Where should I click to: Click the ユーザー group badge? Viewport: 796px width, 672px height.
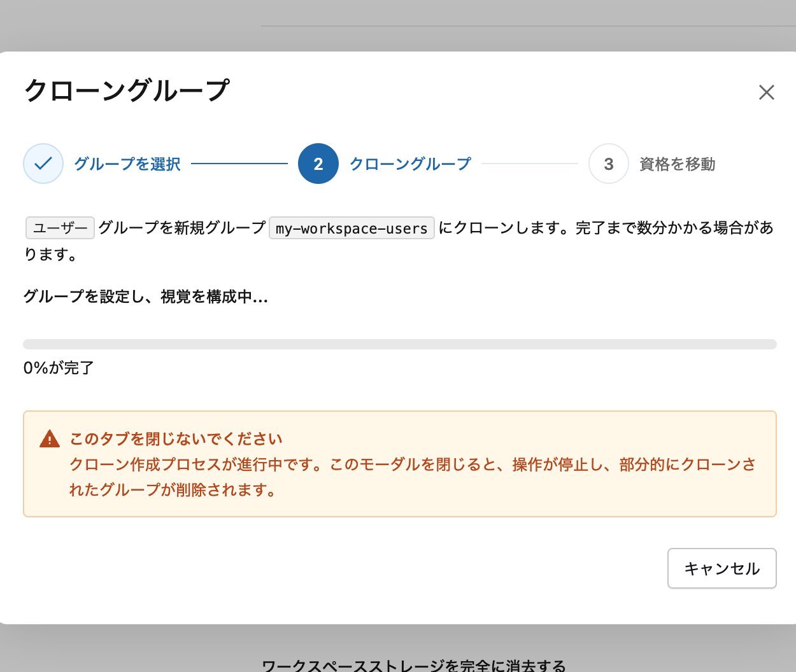[59, 228]
